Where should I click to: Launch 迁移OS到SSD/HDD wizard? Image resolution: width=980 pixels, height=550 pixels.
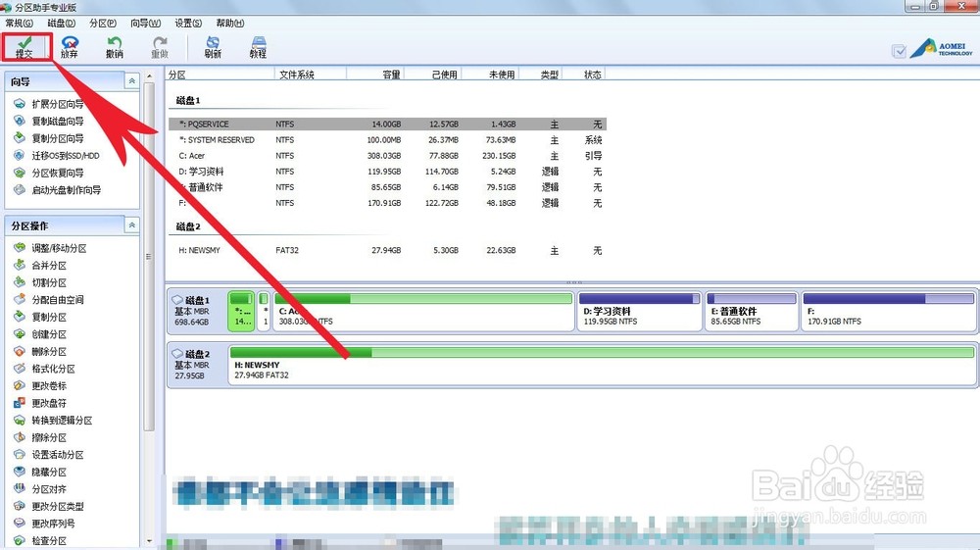tap(65, 156)
